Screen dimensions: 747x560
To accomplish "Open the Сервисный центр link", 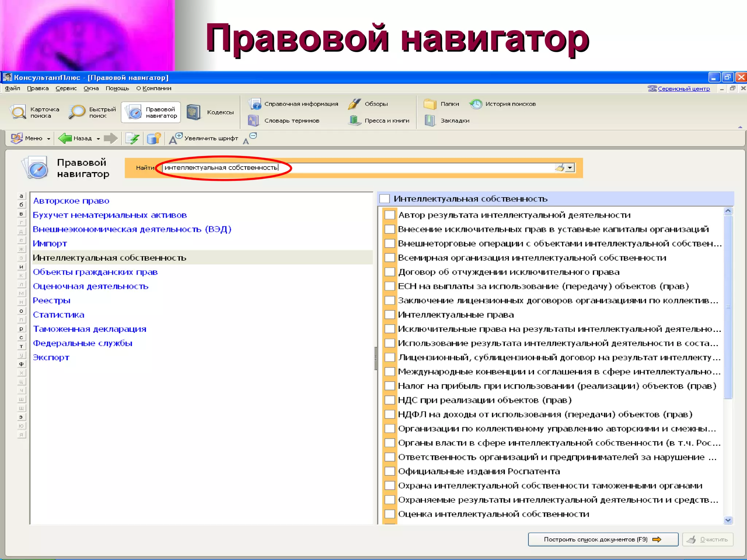I will pyautogui.click(x=684, y=89).
